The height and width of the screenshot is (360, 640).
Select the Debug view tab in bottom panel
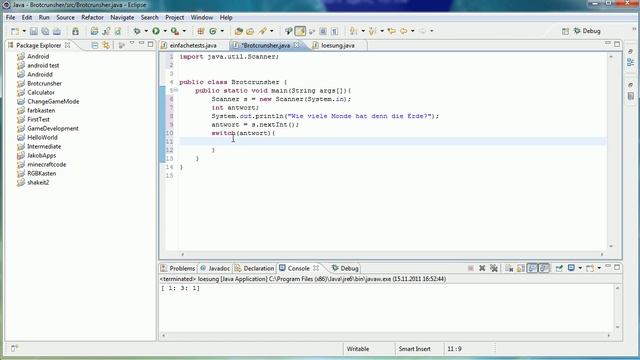[345, 268]
